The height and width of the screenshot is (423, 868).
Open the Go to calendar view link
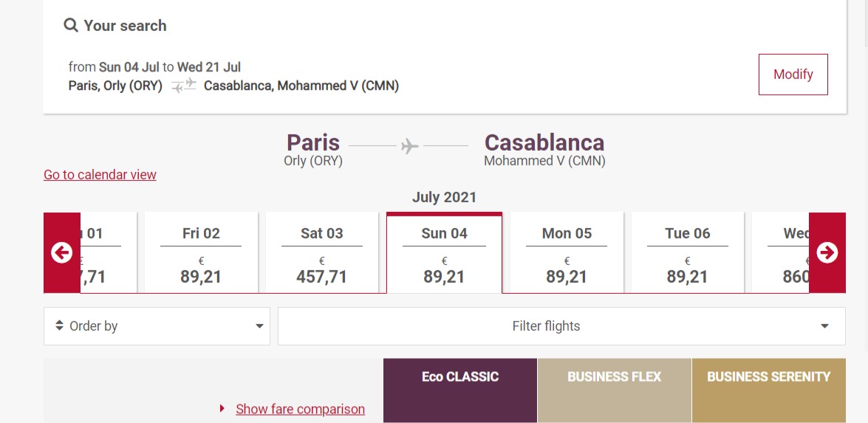[100, 175]
